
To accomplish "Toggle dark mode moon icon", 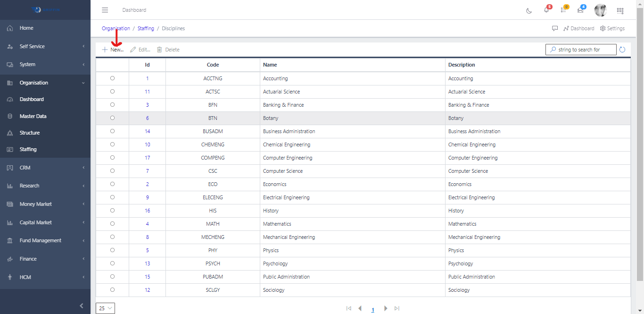I will pyautogui.click(x=529, y=10).
